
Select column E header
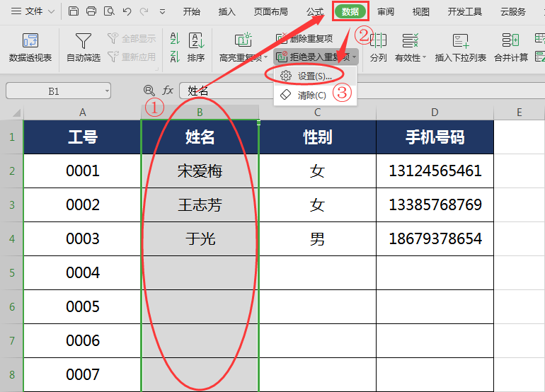pos(520,113)
